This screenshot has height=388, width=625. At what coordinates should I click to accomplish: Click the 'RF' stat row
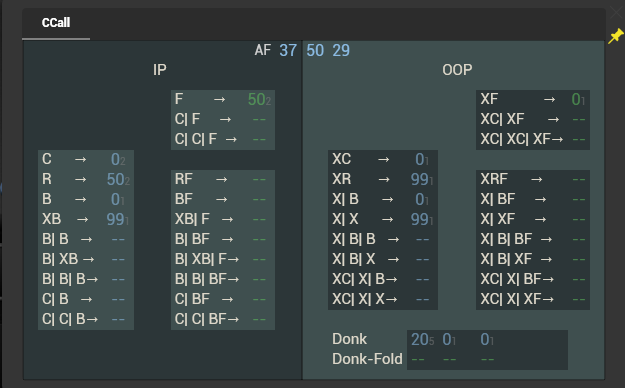[x=223, y=179]
